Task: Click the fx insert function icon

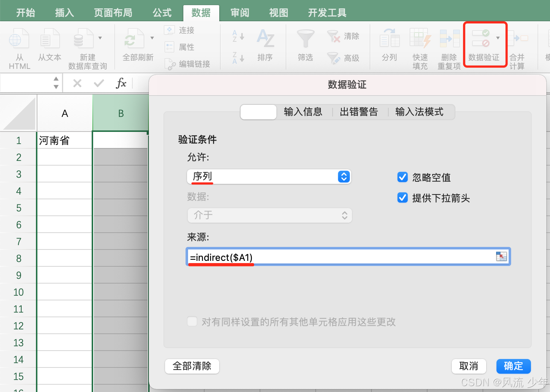Action: pos(121,84)
